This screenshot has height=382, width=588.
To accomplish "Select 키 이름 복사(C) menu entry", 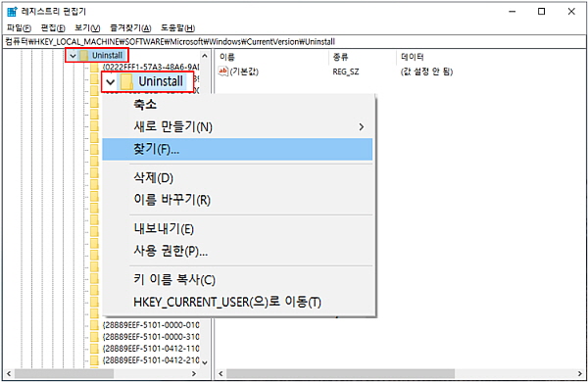I will 237,280.
